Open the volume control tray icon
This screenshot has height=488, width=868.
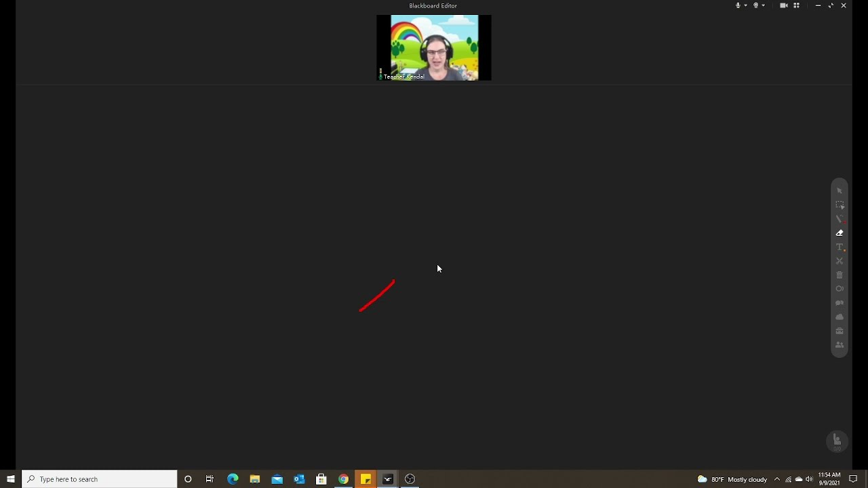pos(809,479)
